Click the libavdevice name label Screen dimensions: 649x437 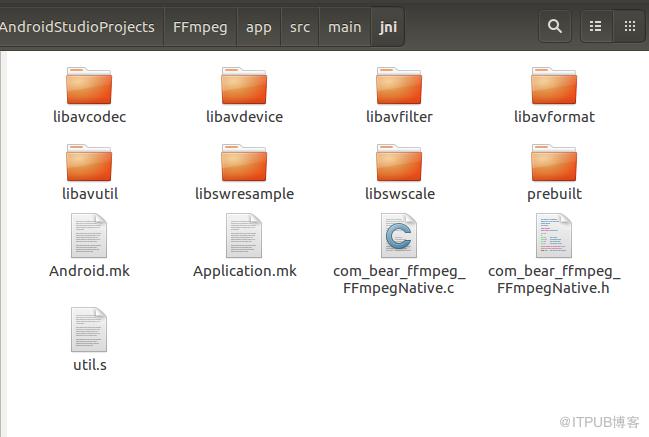[x=245, y=117]
